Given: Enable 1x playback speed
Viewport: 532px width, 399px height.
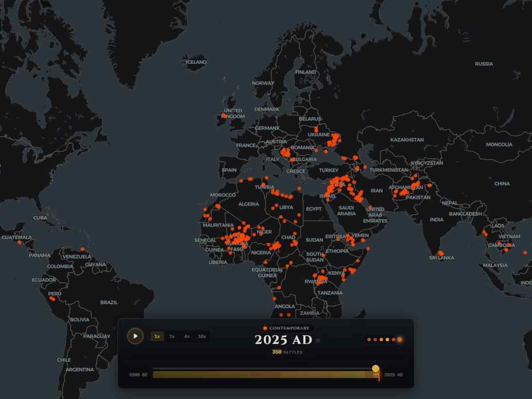Looking at the screenshot, I should click(157, 336).
